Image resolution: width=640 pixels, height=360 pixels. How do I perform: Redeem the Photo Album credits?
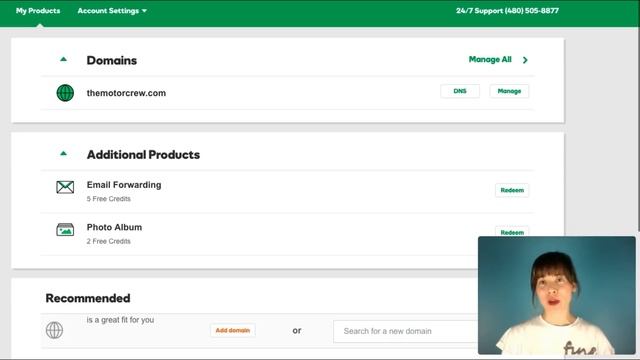(512, 232)
